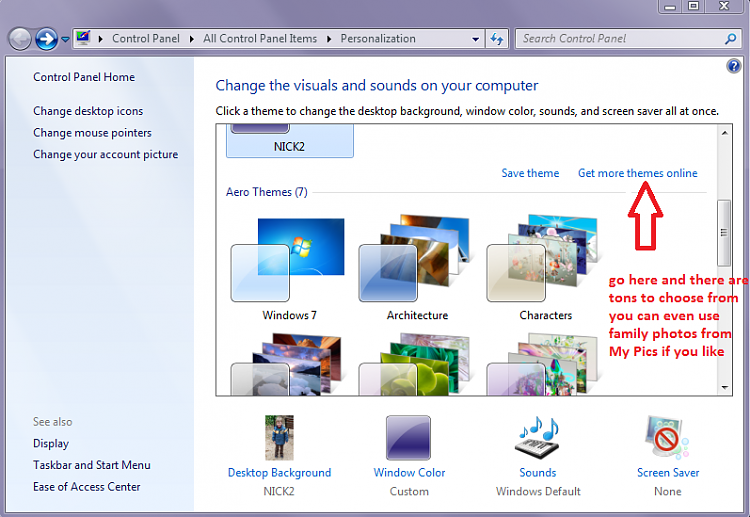Click None label under Screen Saver
Viewport: 750px width, 517px height.
668,491
